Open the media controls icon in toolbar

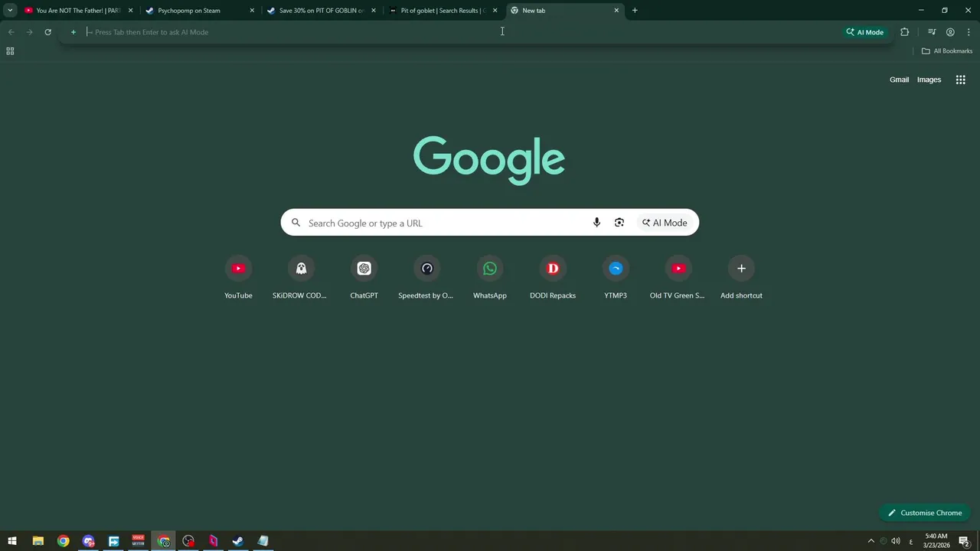click(932, 32)
